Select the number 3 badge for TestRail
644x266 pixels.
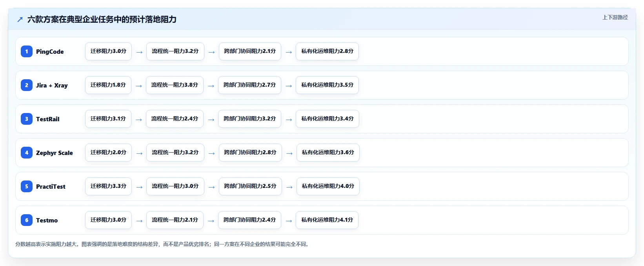(27, 119)
